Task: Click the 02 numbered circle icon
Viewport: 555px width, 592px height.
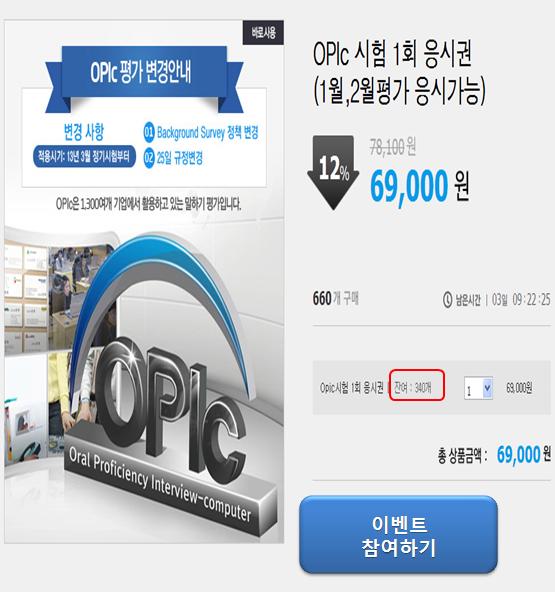Action: tap(149, 158)
